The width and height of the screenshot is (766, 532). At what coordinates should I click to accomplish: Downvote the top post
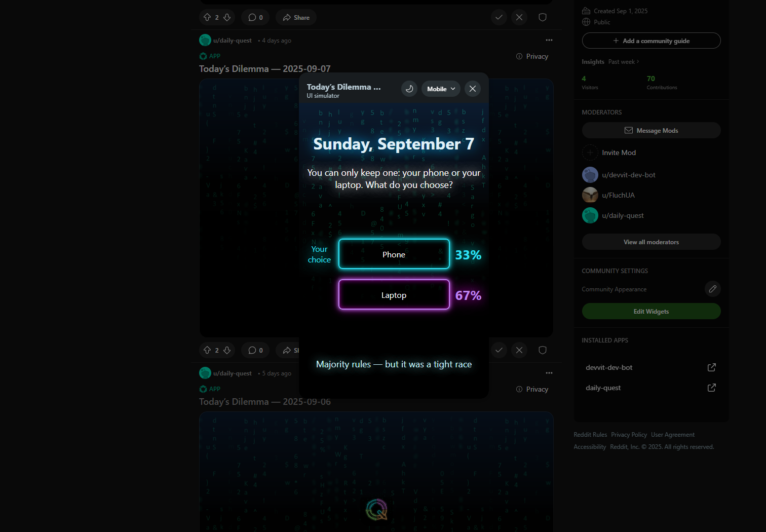click(x=227, y=17)
